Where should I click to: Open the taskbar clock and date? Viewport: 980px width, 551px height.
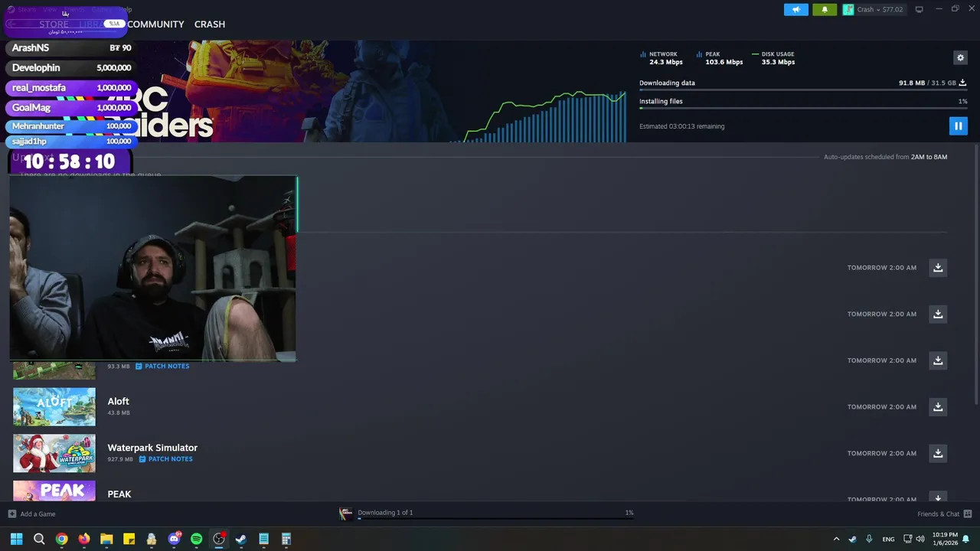944,539
